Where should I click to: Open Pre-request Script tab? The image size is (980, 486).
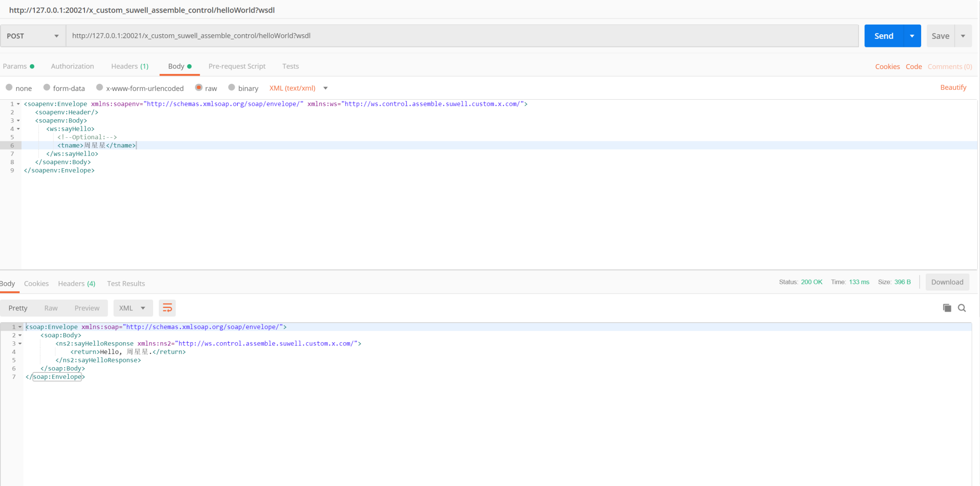(x=237, y=66)
